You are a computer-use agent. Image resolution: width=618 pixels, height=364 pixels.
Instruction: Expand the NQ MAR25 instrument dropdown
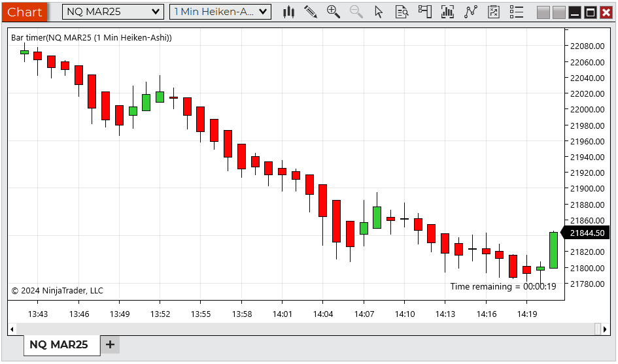pyautogui.click(x=113, y=12)
